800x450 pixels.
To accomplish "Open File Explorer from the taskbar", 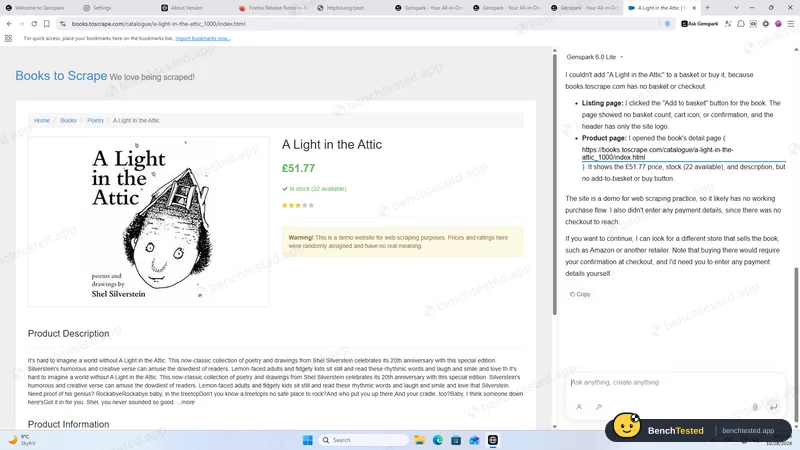I will tap(419, 440).
